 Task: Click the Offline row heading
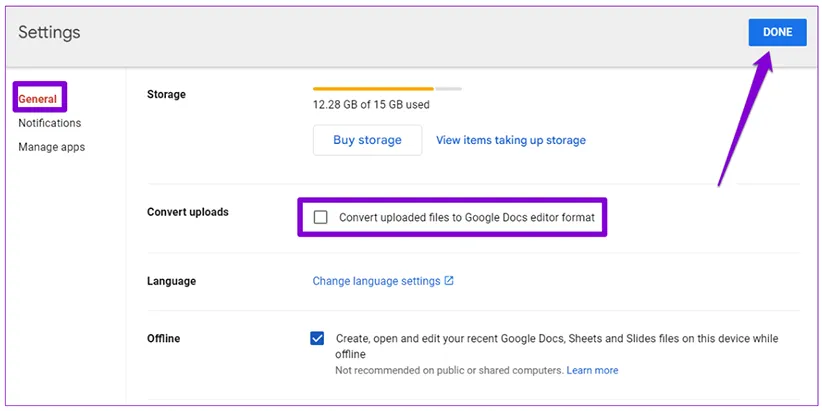coord(165,338)
